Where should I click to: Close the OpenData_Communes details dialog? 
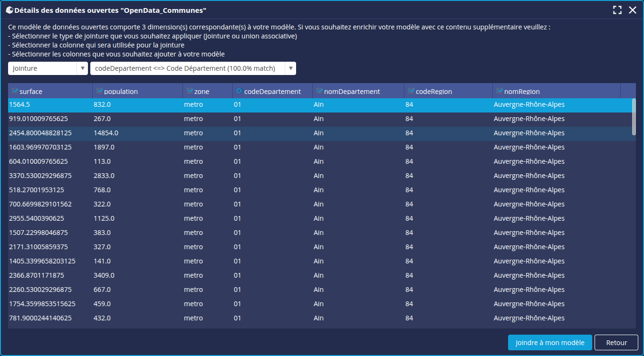point(633,10)
